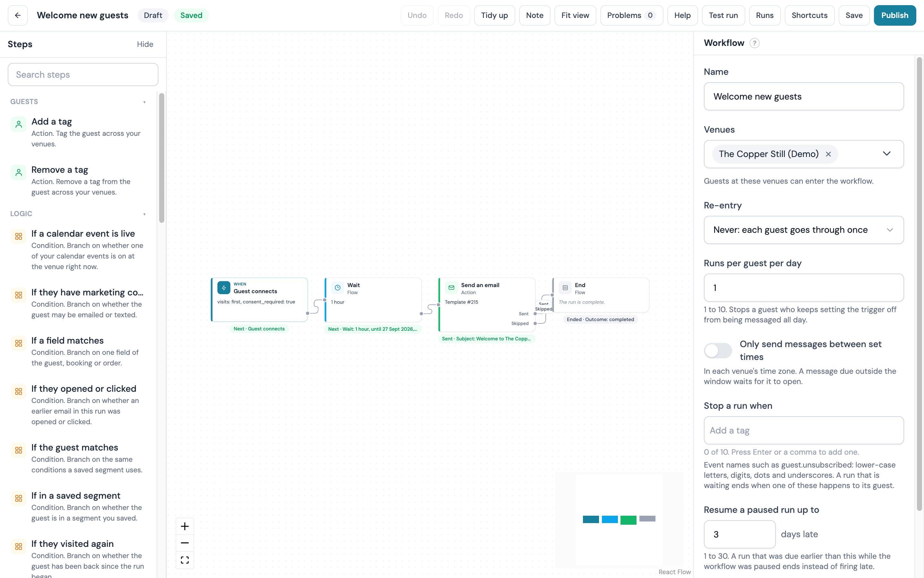This screenshot has width=924, height=578.
Task: Click the React Flow attribution link
Action: coord(675,572)
